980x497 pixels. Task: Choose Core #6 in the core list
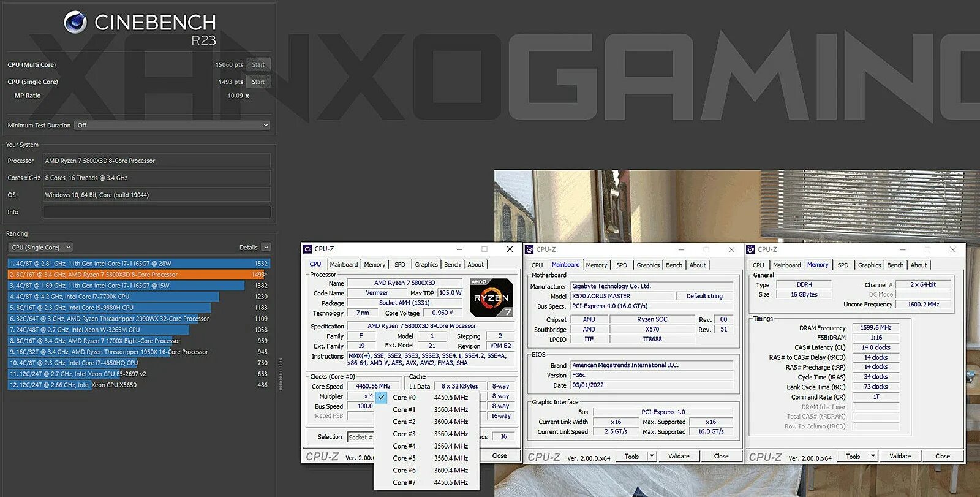[x=426, y=471]
